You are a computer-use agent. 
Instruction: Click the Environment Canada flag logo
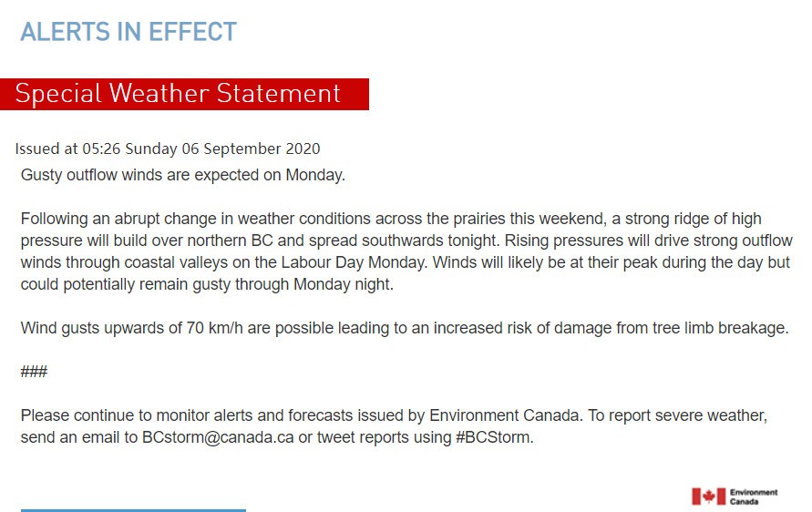(708, 497)
